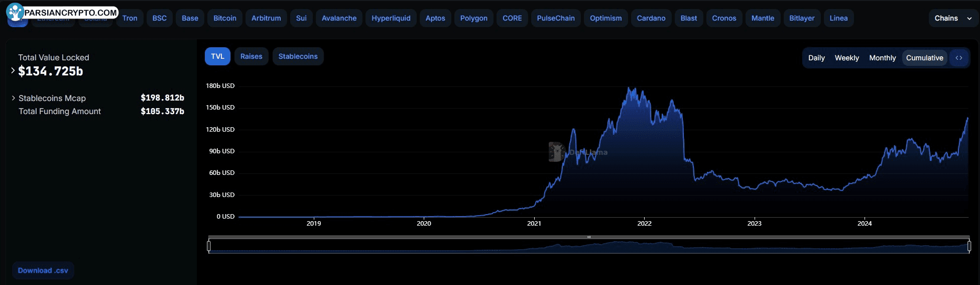Select the Cronos chain

pyautogui.click(x=724, y=18)
